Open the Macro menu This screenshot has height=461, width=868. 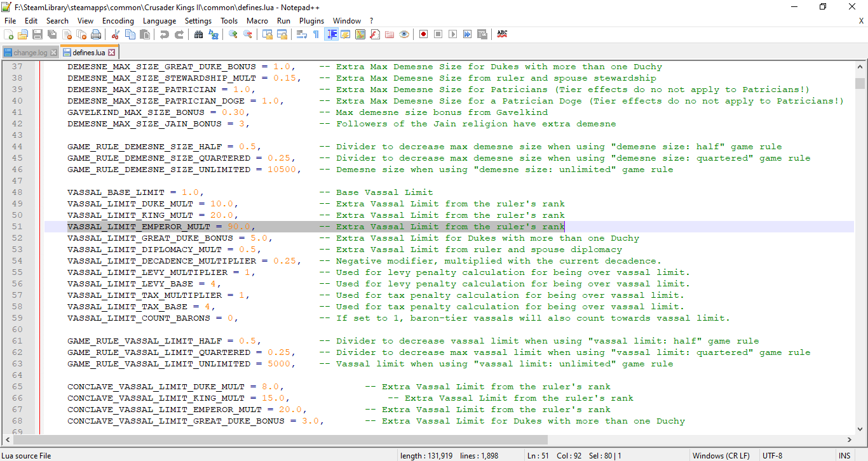[257, 20]
